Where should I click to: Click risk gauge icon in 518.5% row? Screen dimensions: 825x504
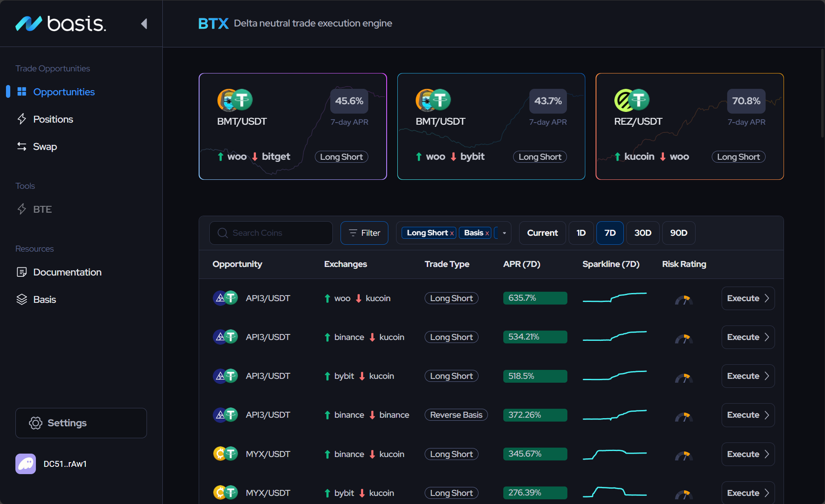684,378
